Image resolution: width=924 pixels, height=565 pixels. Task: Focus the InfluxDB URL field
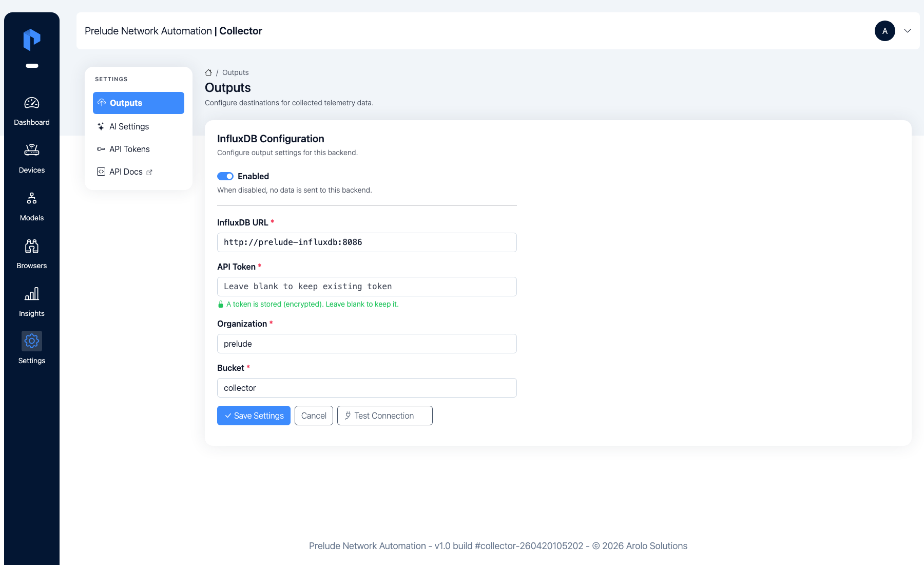[x=367, y=242]
